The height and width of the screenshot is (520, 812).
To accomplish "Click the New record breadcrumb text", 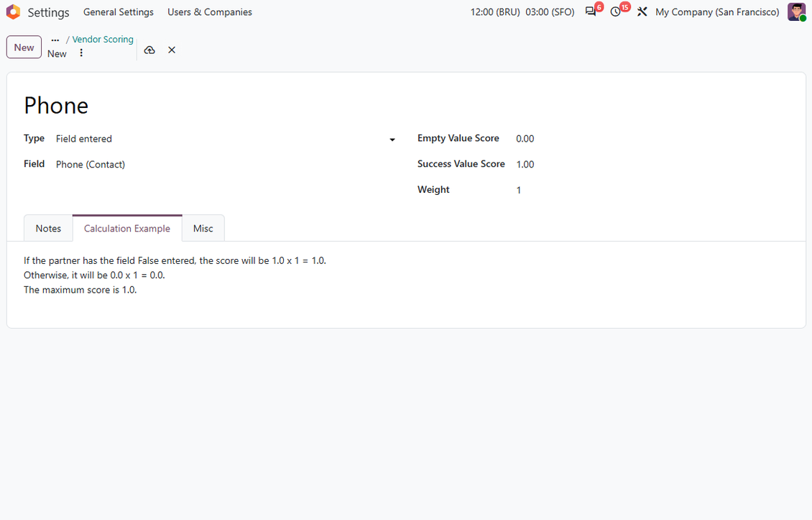I will (x=57, y=54).
